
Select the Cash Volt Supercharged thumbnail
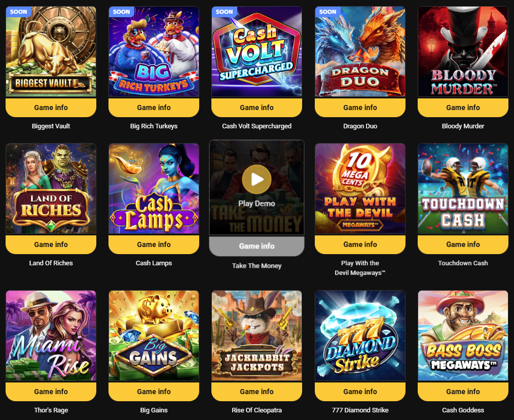click(x=256, y=52)
